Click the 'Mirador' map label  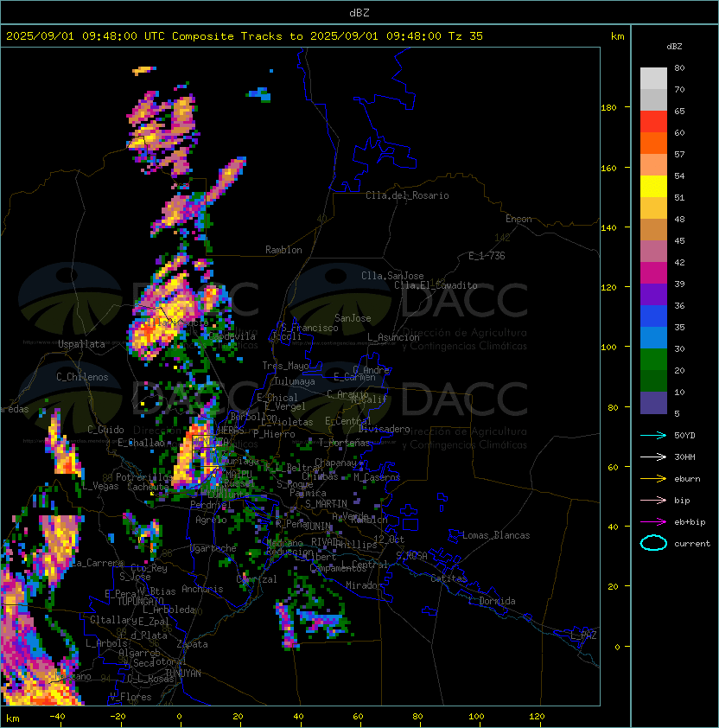pyautogui.click(x=364, y=585)
